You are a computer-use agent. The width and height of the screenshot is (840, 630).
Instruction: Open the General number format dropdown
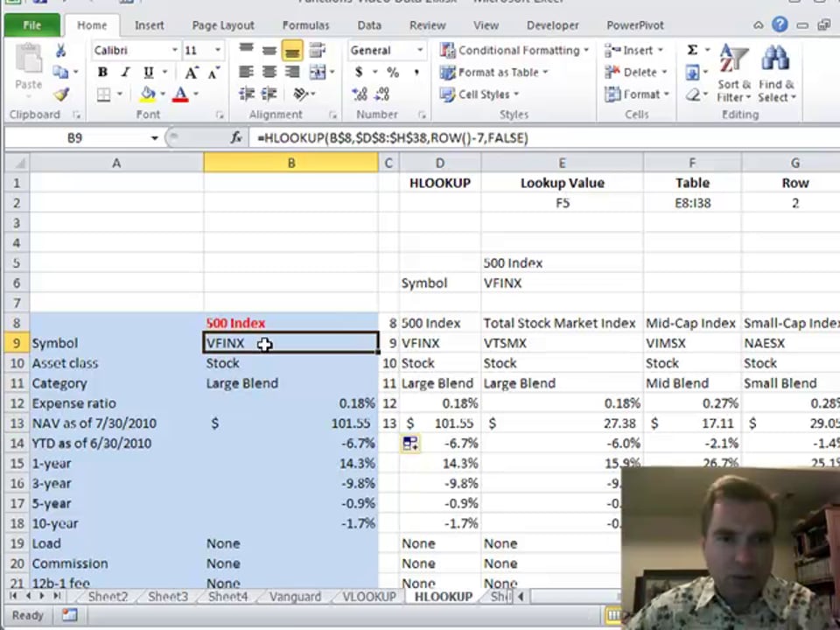420,51
